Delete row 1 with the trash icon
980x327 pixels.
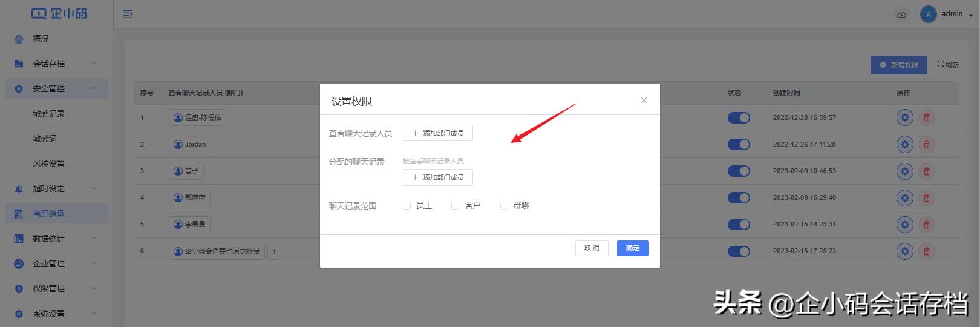927,117
